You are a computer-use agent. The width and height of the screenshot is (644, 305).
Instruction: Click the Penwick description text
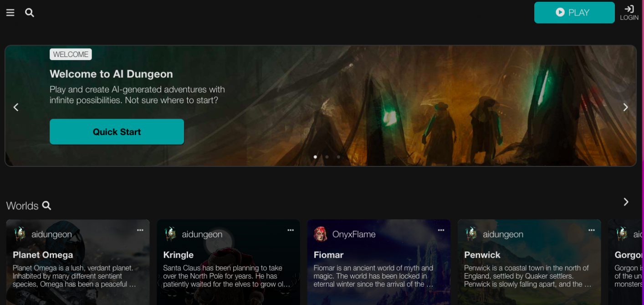coord(527,276)
